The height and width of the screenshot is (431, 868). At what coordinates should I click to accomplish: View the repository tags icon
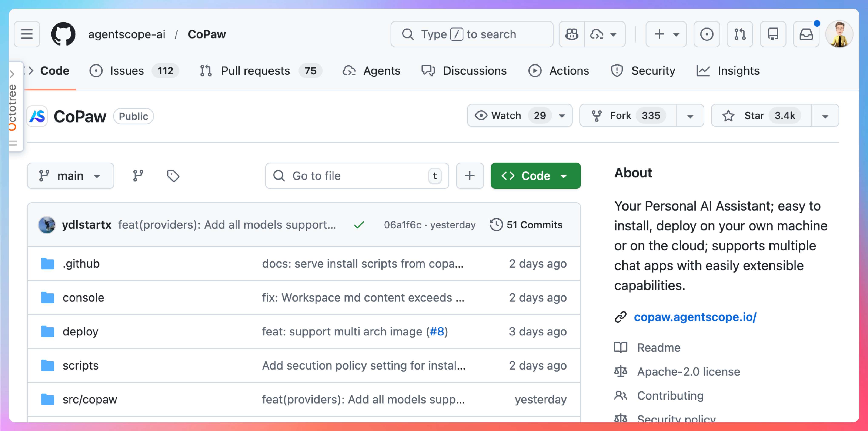[173, 176]
